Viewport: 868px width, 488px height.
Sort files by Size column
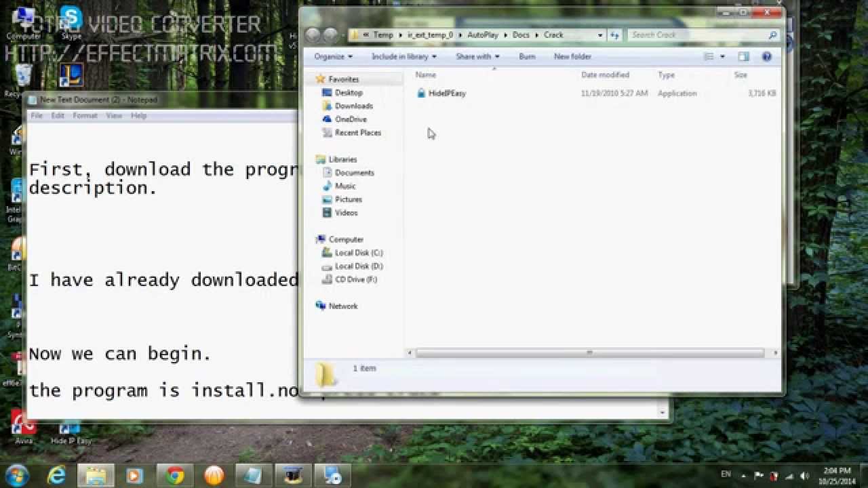(x=741, y=75)
